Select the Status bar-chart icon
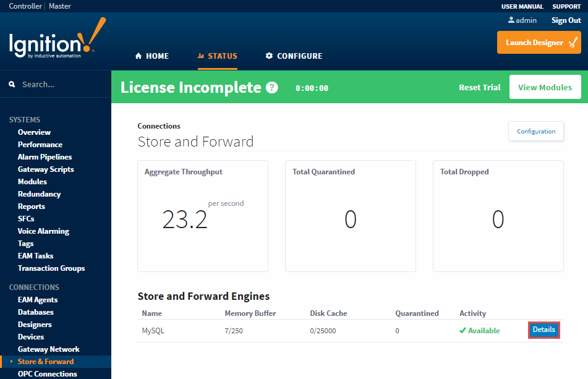 pyautogui.click(x=200, y=56)
